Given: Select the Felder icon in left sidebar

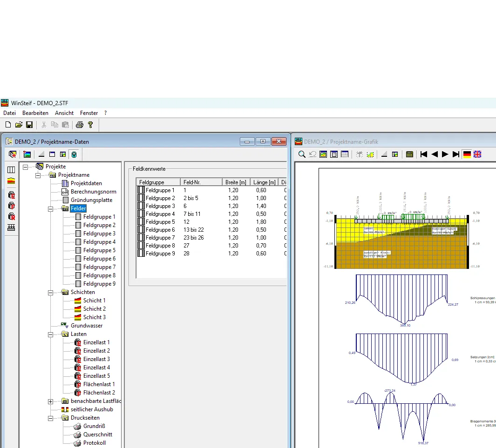Looking at the screenshot, I should (11, 170).
